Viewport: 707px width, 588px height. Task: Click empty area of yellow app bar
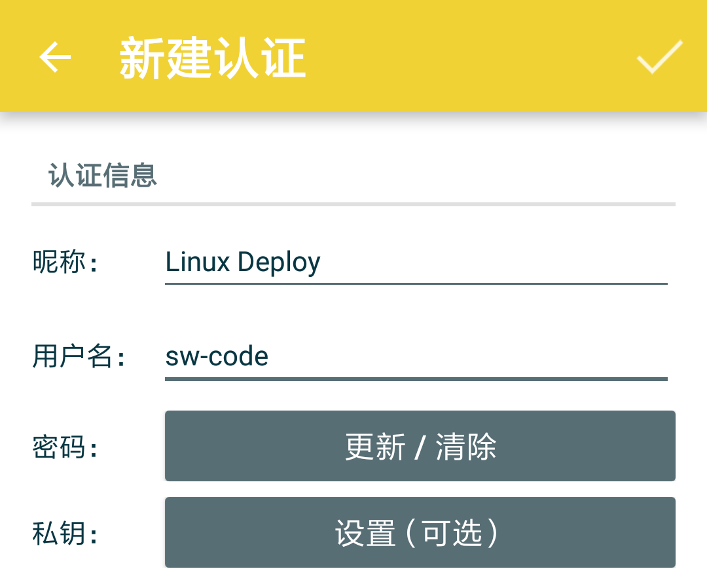[471, 57]
